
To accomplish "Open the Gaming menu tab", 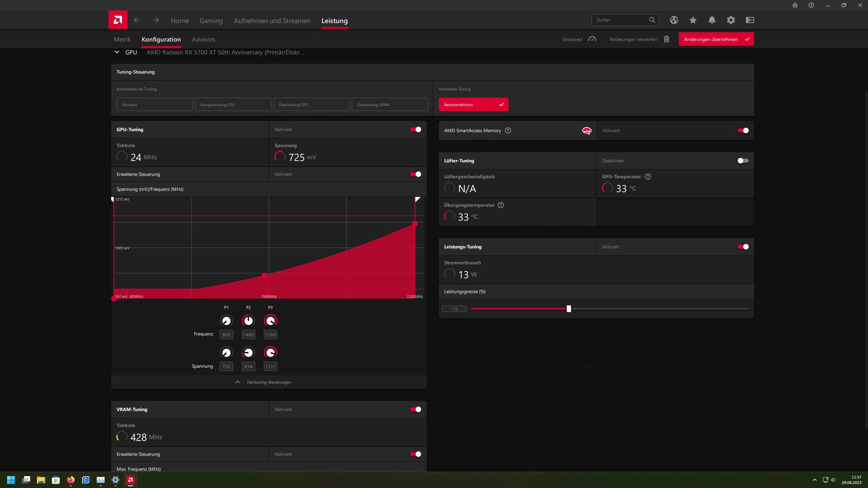I will click(x=211, y=21).
